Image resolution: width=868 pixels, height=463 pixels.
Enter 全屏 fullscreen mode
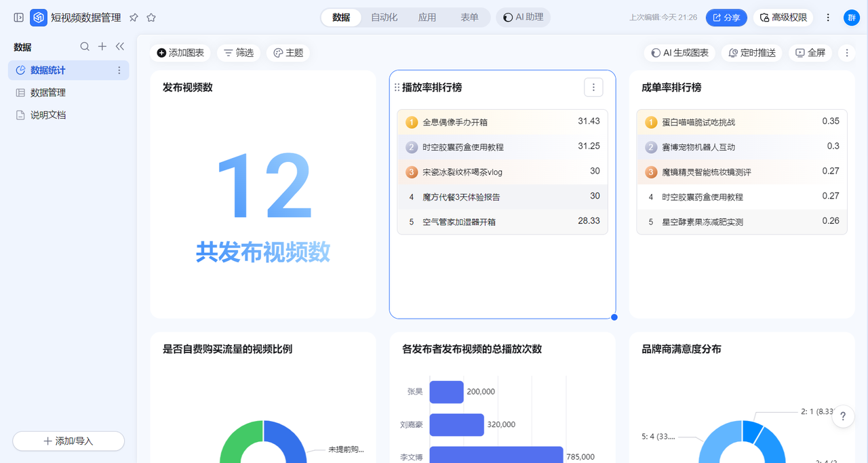click(x=810, y=53)
